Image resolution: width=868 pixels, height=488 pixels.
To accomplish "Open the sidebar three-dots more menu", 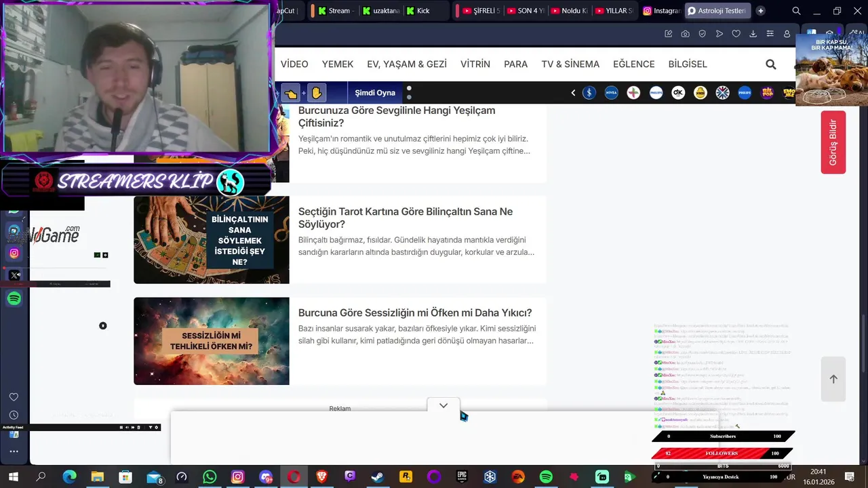I will point(14,451).
